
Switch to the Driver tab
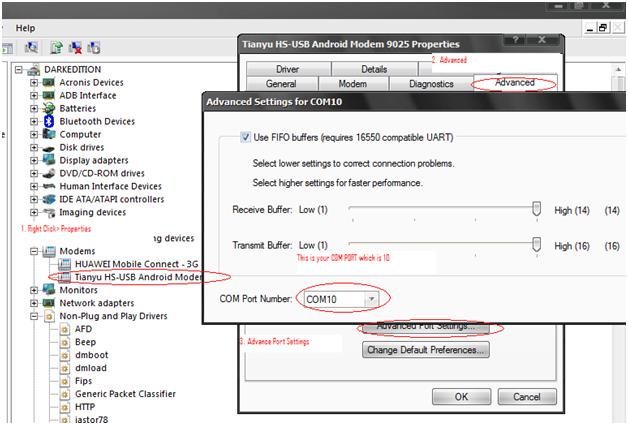coord(288,69)
